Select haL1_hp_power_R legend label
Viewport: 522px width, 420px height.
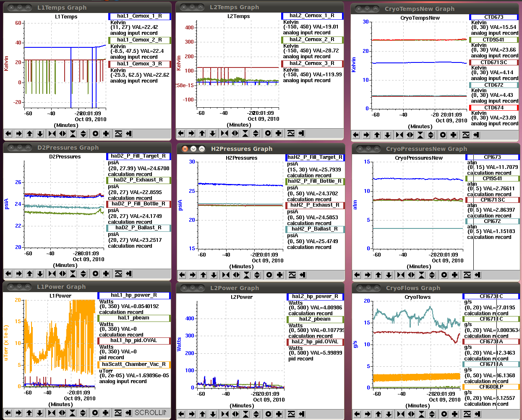tap(134, 296)
